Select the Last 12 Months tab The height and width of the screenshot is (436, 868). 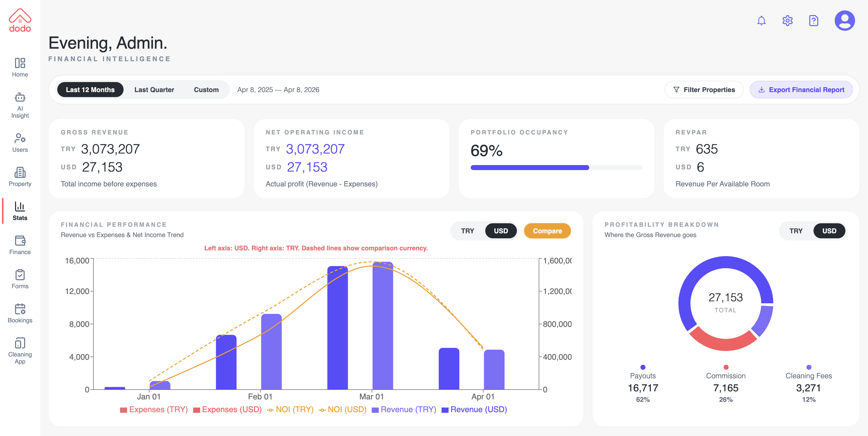click(x=90, y=90)
